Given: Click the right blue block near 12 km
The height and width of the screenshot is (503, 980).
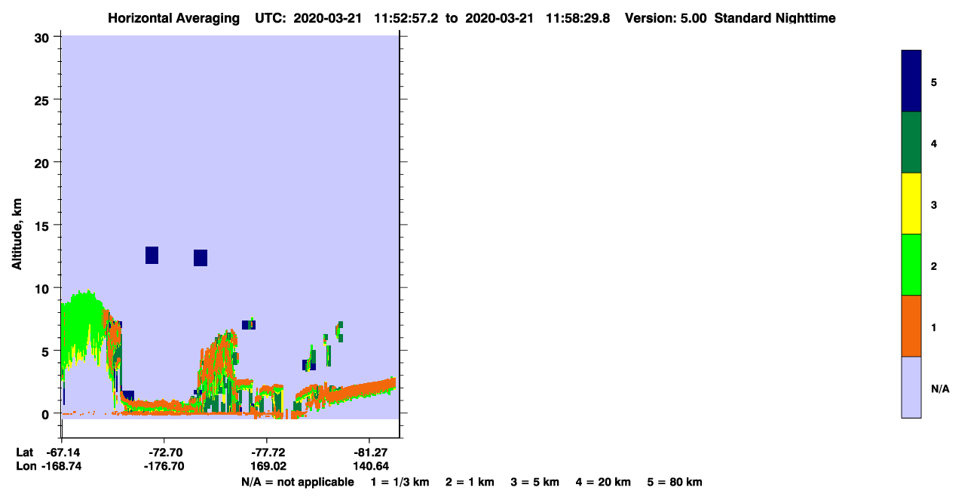Looking at the screenshot, I should pos(201,258).
